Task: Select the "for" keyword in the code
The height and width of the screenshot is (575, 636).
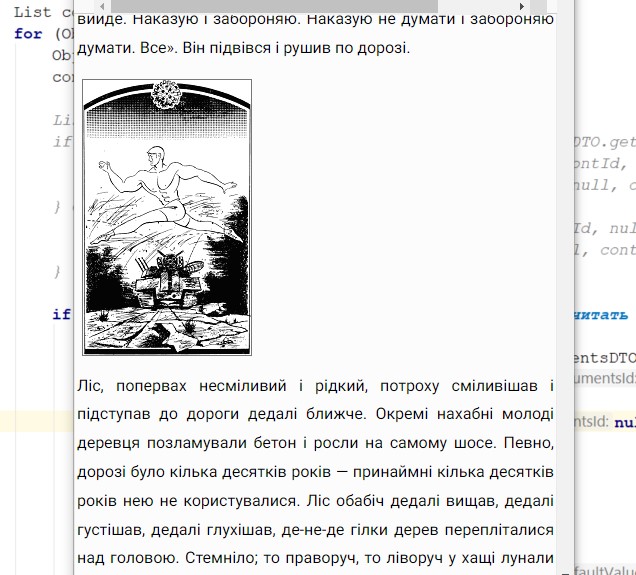Action: (28, 33)
